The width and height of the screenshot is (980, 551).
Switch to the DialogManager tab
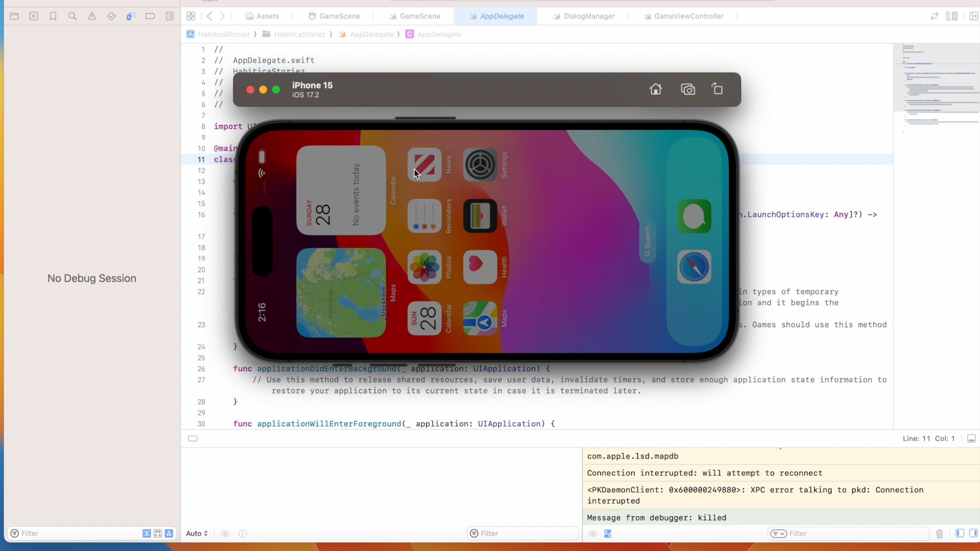pyautogui.click(x=584, y=16)
